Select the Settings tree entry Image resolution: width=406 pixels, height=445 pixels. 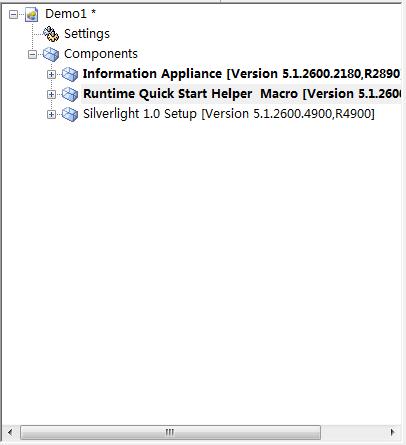coord(87,34)
